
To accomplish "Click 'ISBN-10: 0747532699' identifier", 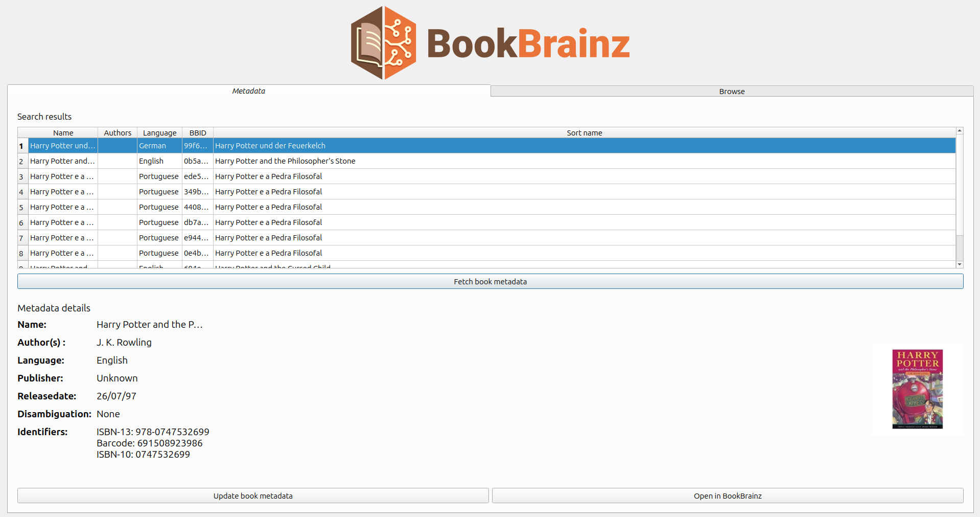I will click(x=143, y=455).
